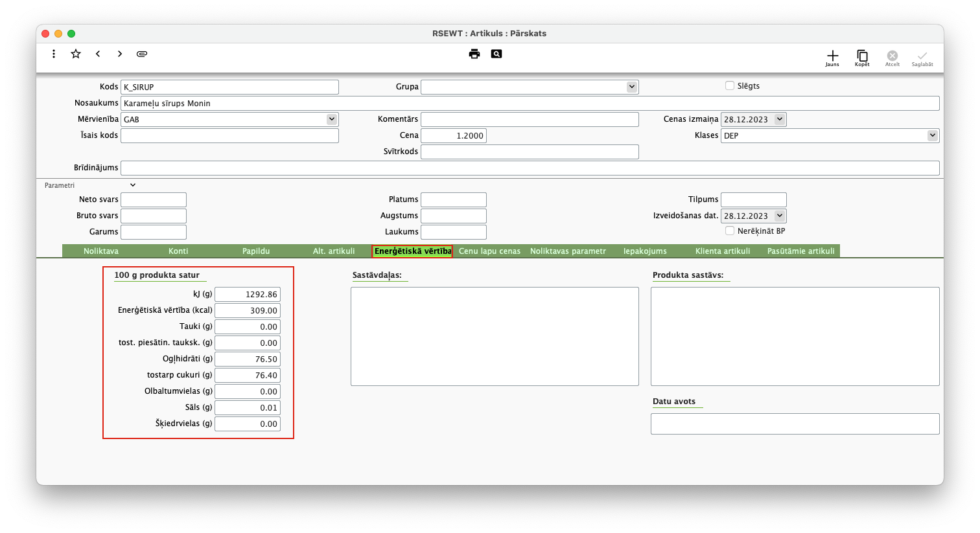Open the Klases dropdown
Viewport: 980px width, 533px height.
point(933,135)
